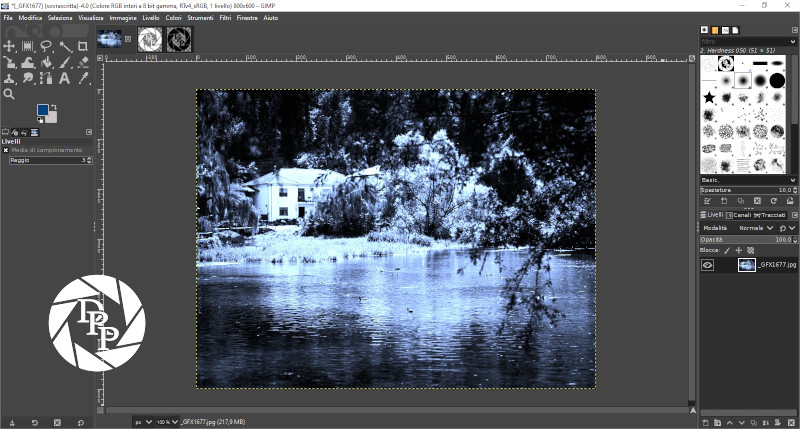Click the duplicate brush icon
The height and width of the screenshot is (429, 800).
pos(741,201)
